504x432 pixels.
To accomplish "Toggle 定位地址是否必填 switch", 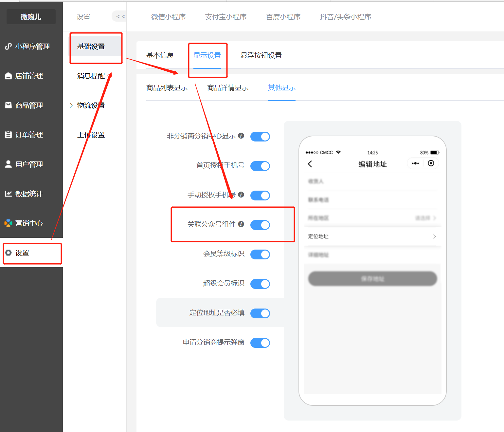I will coord(260,313).
